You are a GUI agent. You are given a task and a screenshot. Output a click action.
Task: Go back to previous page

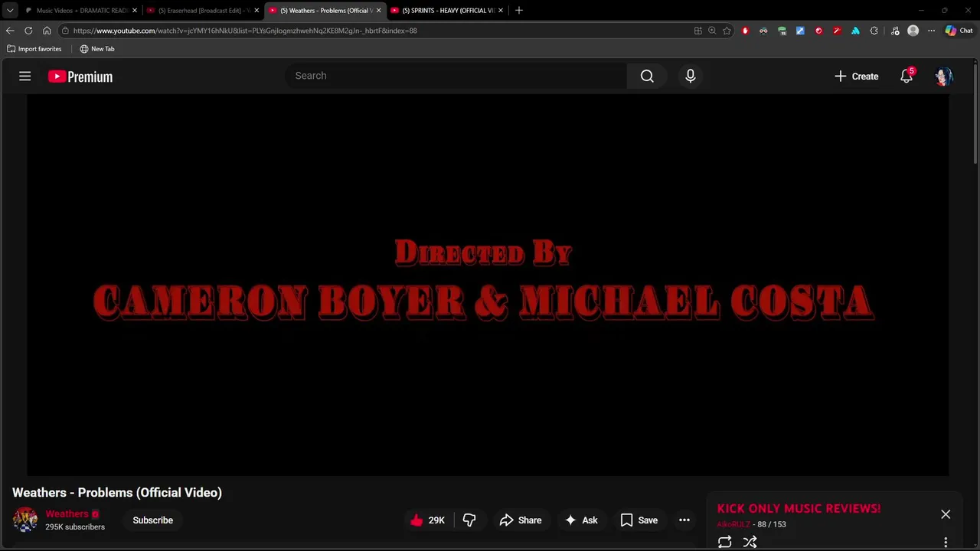point(10,31)
